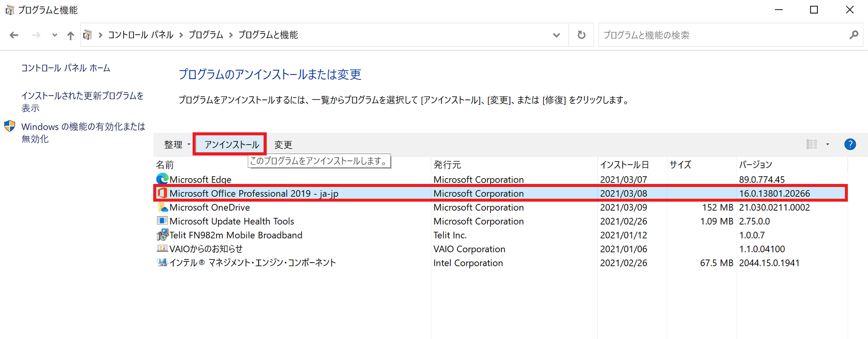Click Telit Inc. publisher cell
The image size is (868, 339).
pyautogui.click(x=450, y=235)
